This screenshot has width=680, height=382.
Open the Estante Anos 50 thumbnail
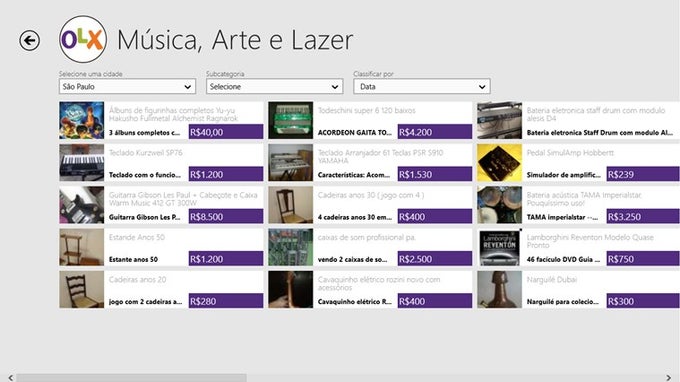pyautogui.click(x=82, y=247)
